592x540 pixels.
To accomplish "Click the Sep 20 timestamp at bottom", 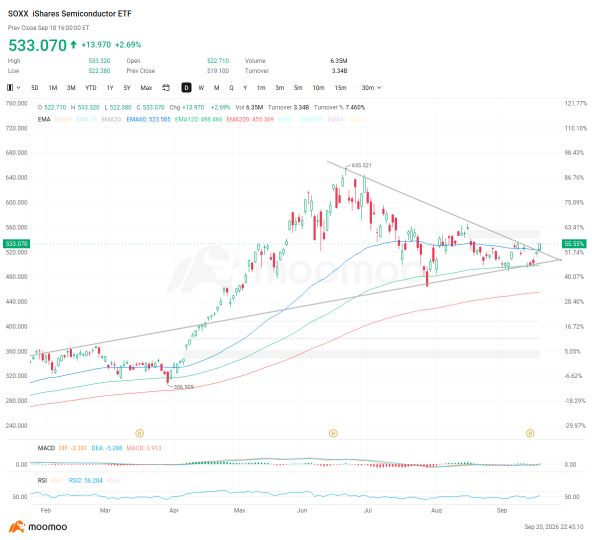I will coord(554,527).
